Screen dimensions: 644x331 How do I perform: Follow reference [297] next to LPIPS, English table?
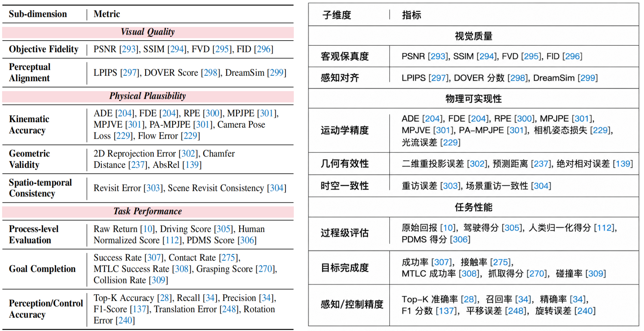tap(130, 73)
